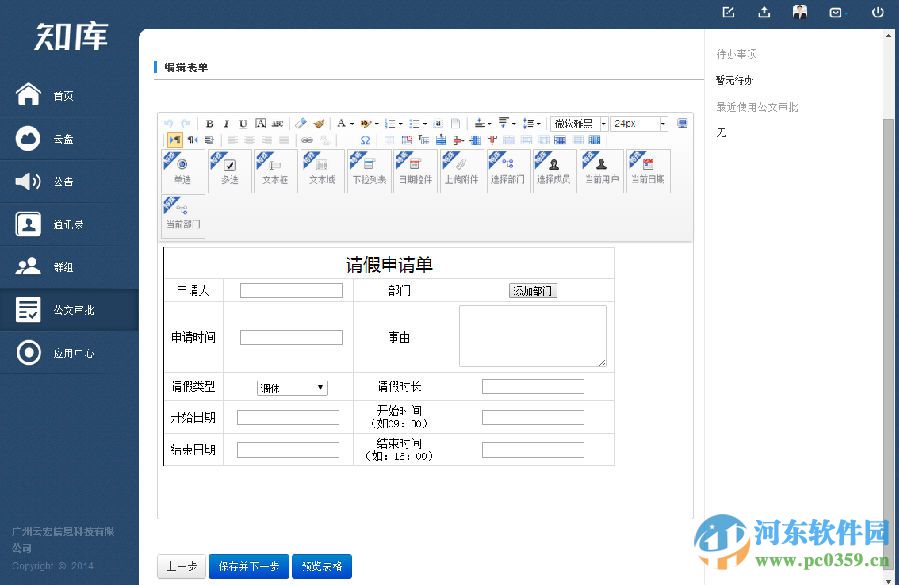Insert a 单选 radio widget into the form
899x585 pixels.
pos(183,170)
